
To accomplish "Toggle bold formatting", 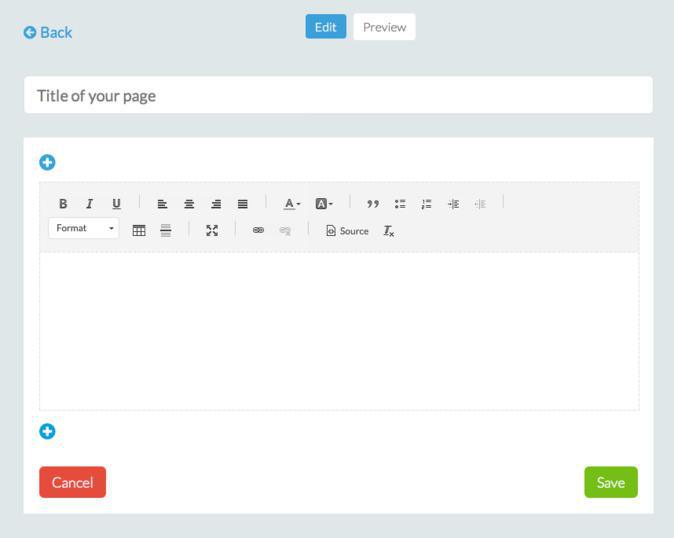I will click(x=63, y=204).
